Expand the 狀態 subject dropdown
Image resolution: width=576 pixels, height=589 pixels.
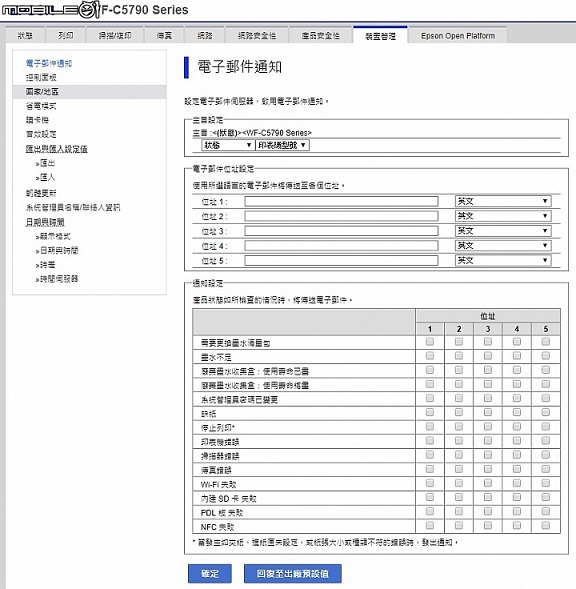228,145
